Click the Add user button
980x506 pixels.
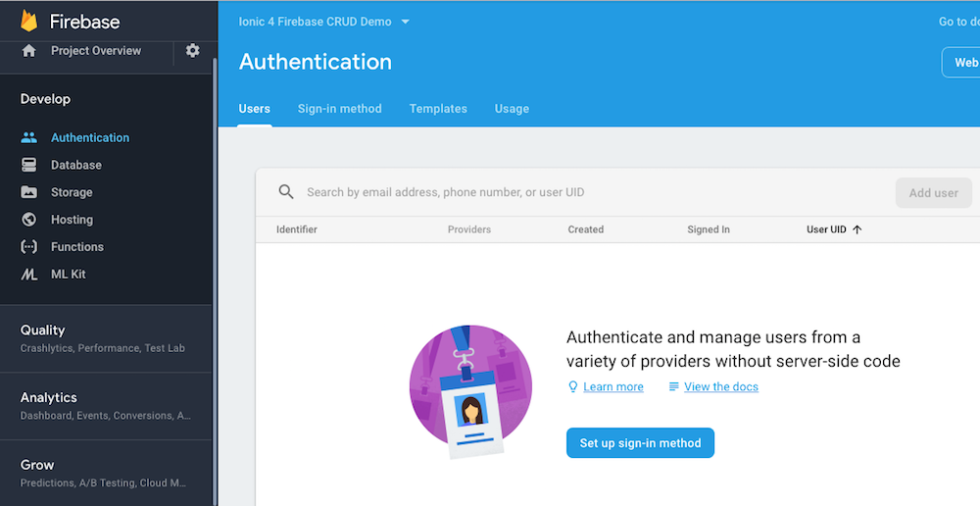934,192
